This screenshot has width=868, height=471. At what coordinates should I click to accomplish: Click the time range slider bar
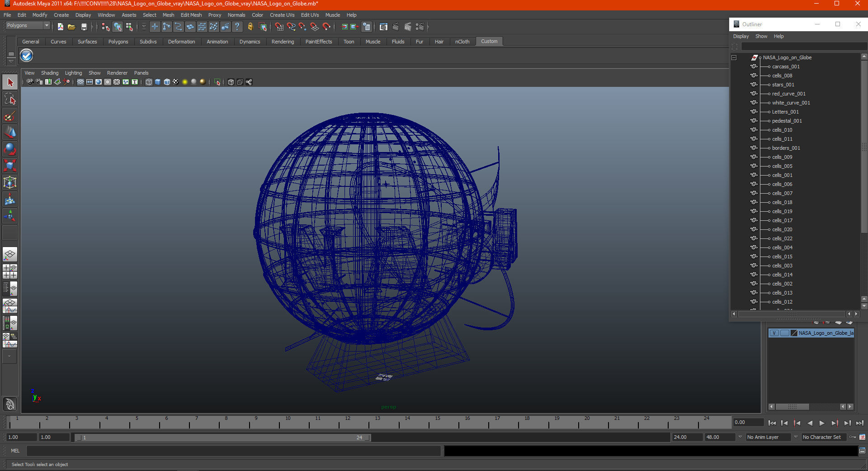(223, 438)
